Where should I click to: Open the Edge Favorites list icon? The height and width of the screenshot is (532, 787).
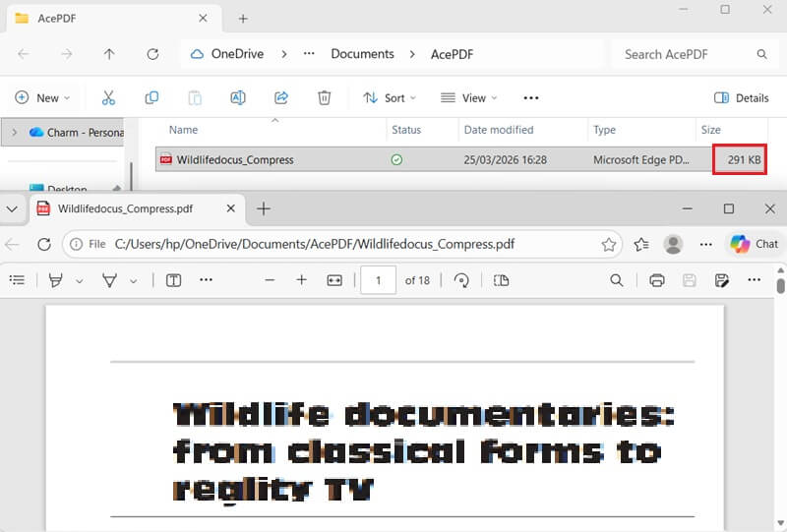click(x=641, y=245)
